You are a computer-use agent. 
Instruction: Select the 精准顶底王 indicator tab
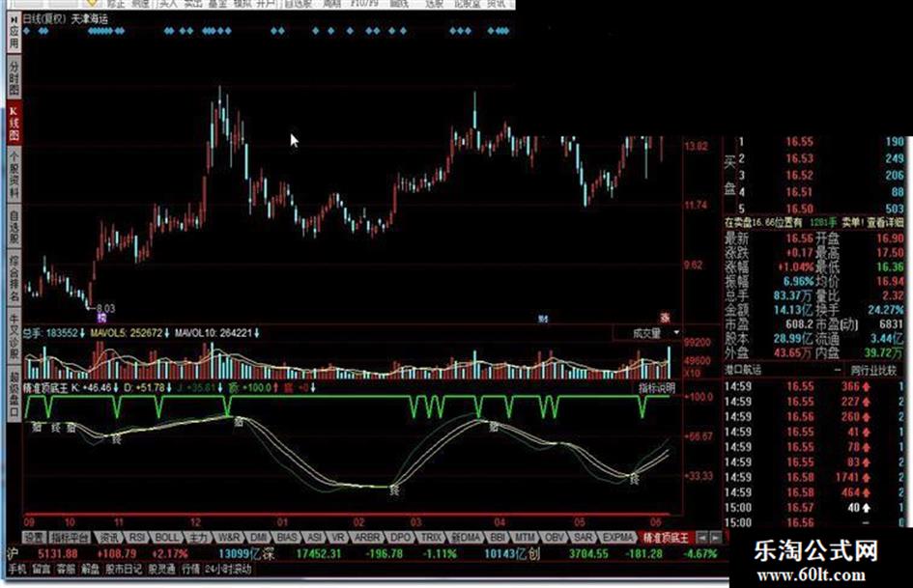[x=665, y=538]
